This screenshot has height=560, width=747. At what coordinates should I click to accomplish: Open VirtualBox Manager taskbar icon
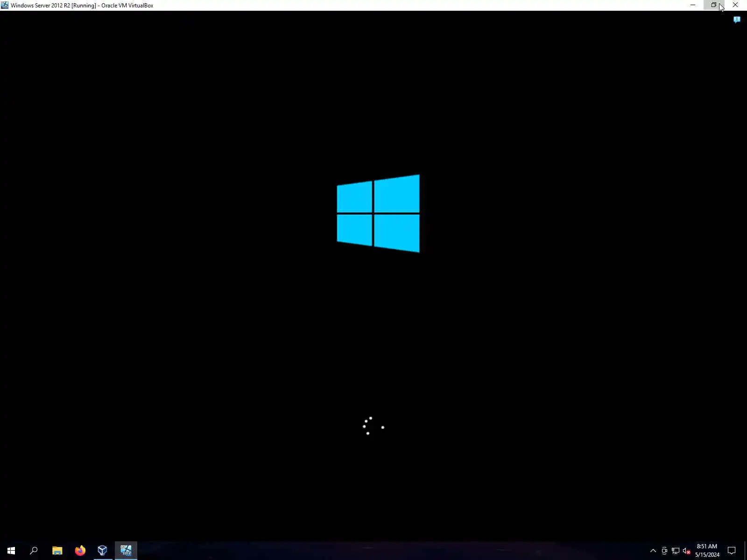tap(103, 551)
